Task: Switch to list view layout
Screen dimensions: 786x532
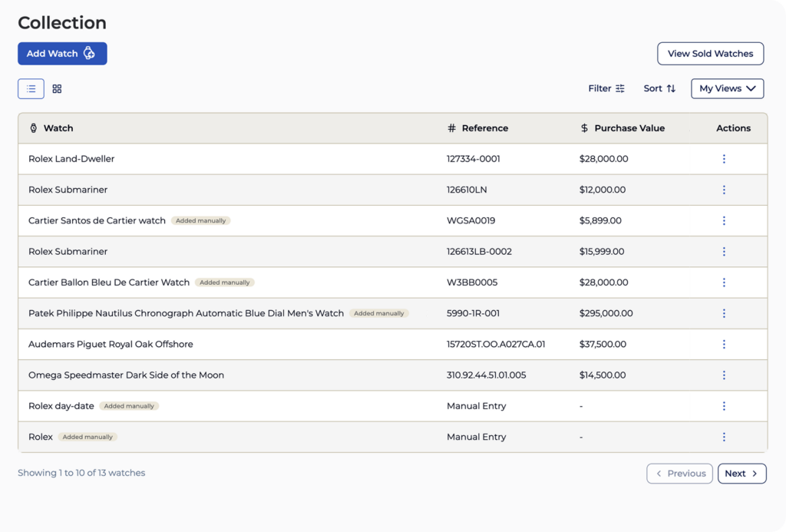Action: [x=31, y=88]
